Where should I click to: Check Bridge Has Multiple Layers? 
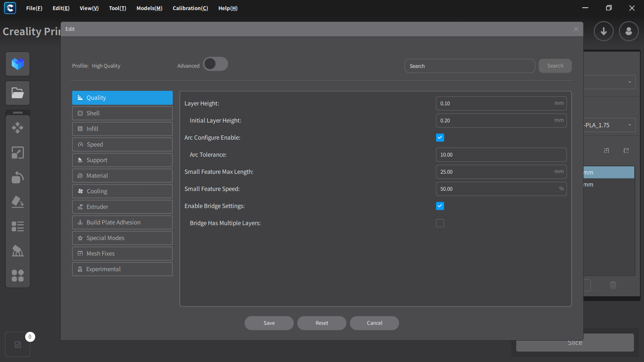pyautogui.click(x=440, y=223)
